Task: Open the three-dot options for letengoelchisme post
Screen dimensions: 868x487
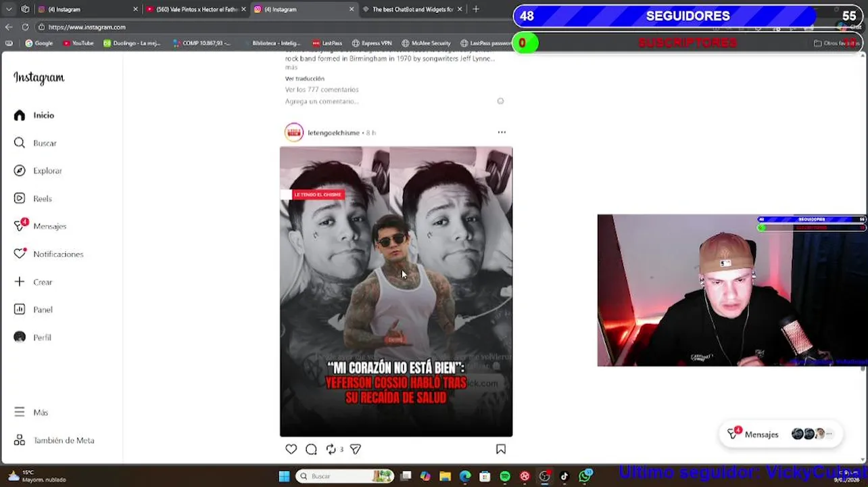Action: pos(502,133)
